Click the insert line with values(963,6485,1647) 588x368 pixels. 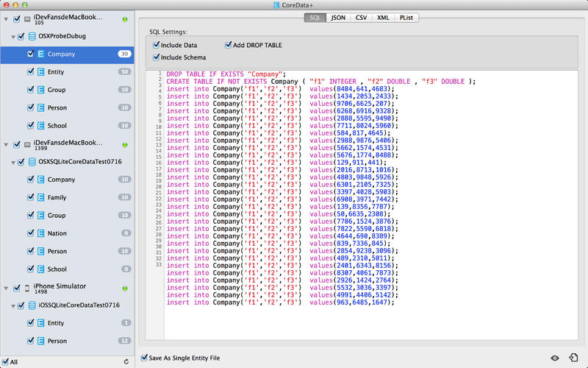coord(281,302)
